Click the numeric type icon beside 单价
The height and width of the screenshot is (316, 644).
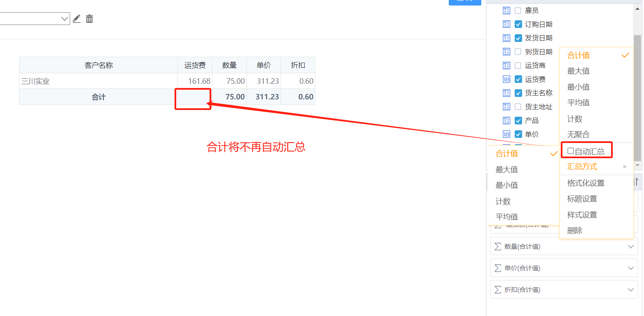click(x=506, y=134)
